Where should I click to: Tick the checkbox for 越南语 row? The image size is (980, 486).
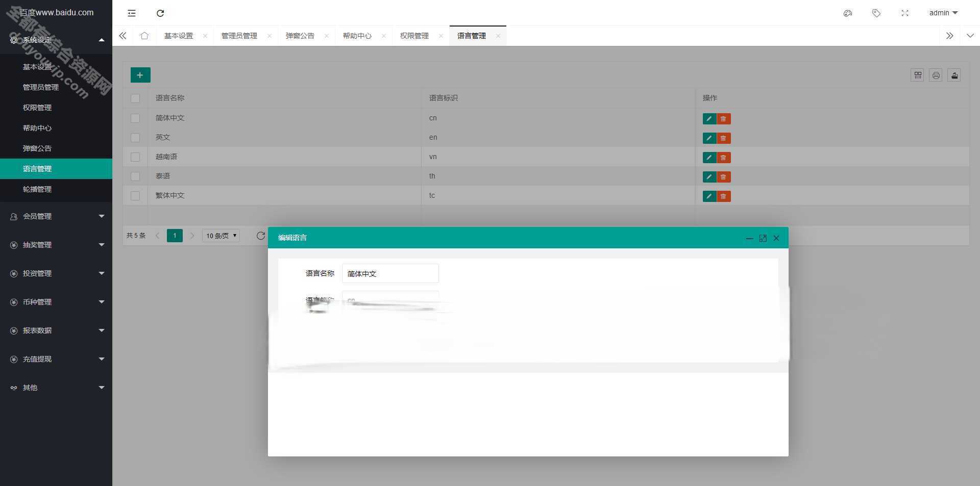click(135, 157)
